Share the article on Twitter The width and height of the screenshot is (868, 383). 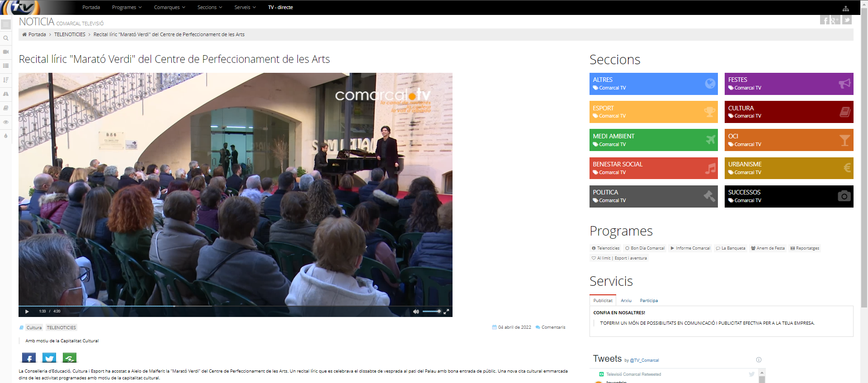(x=49, y=358)
